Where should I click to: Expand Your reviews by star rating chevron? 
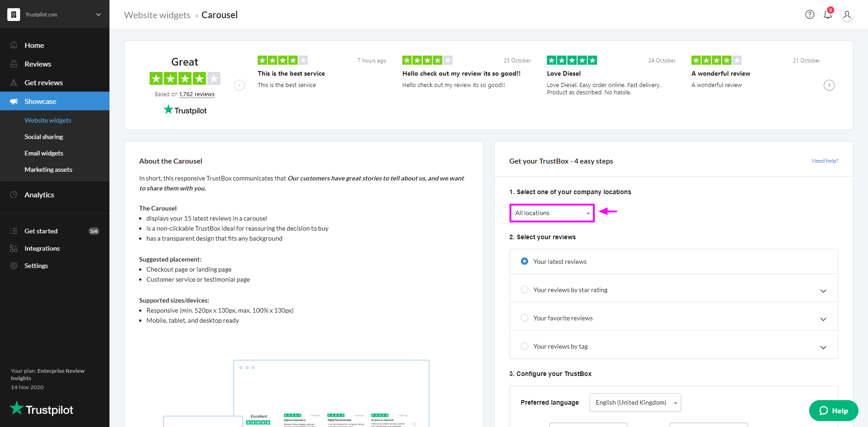click(823, 291)
